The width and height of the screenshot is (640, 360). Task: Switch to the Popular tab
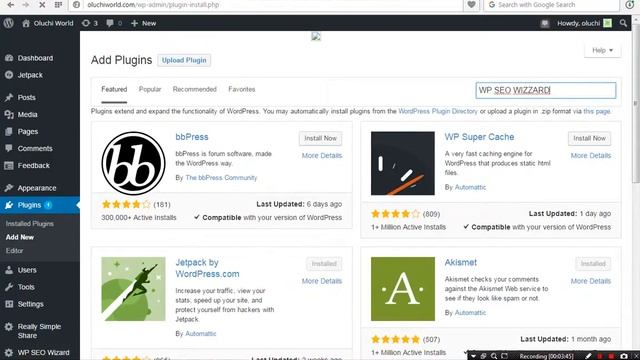[x=150, y=89]
